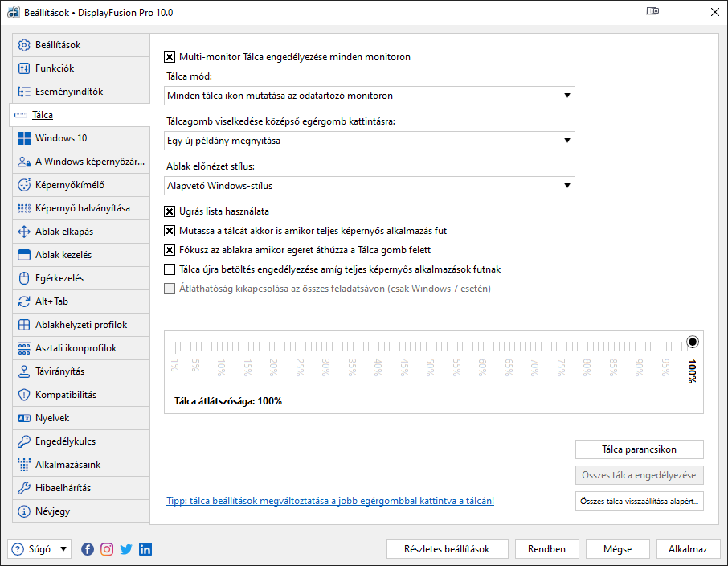Click the Ablakhelyzeti profilok grid icon

pos(23,324)
